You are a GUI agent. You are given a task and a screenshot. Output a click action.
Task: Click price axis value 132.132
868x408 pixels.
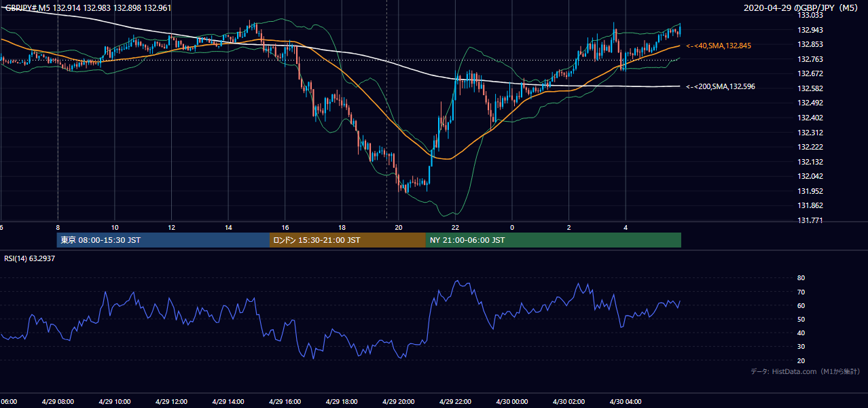coord(810,162)
